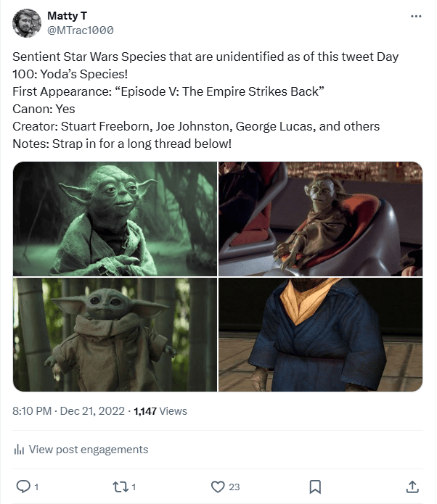Click the 8:10 PM Dec 21, 2022 timestamp
This screenshot has height=504, width=437.
[x=68, y=411]
